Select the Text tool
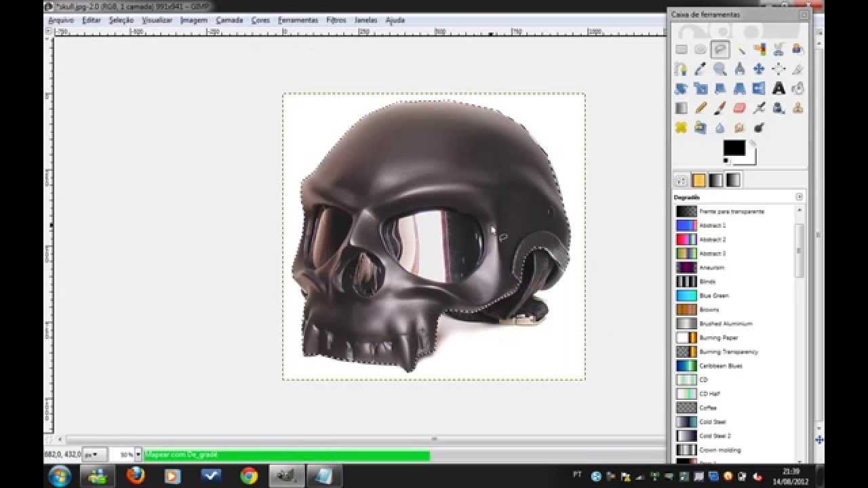 click(778, 89)
